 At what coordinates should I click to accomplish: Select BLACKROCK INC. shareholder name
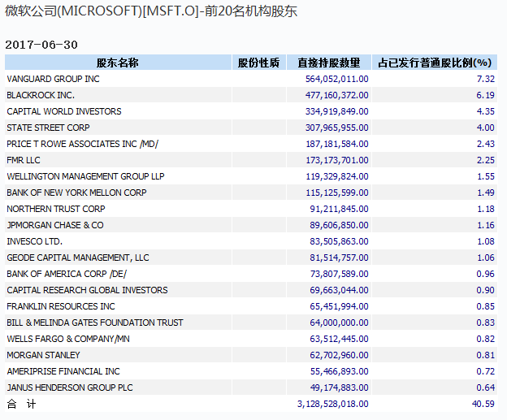41,95
